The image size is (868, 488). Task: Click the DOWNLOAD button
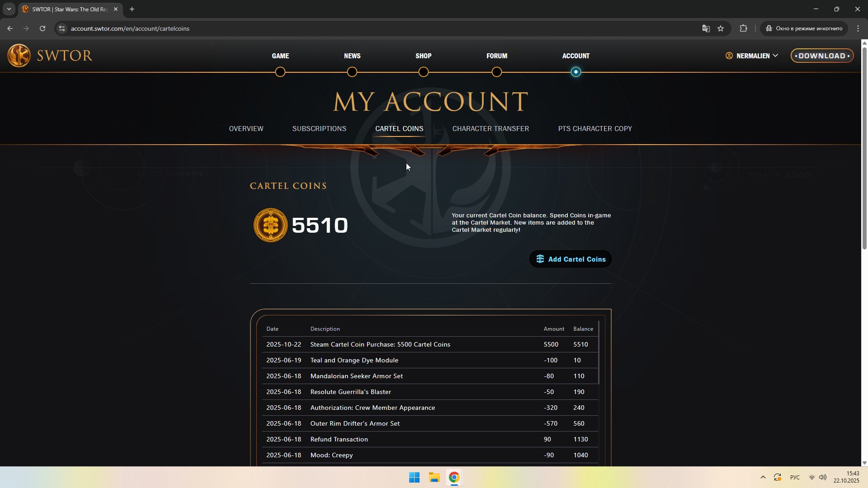822,56
